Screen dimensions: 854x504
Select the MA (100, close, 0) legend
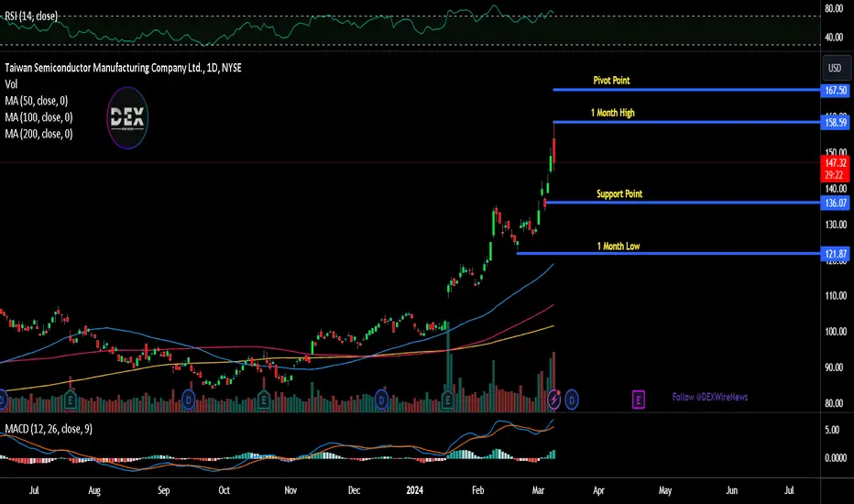point(38,117)
